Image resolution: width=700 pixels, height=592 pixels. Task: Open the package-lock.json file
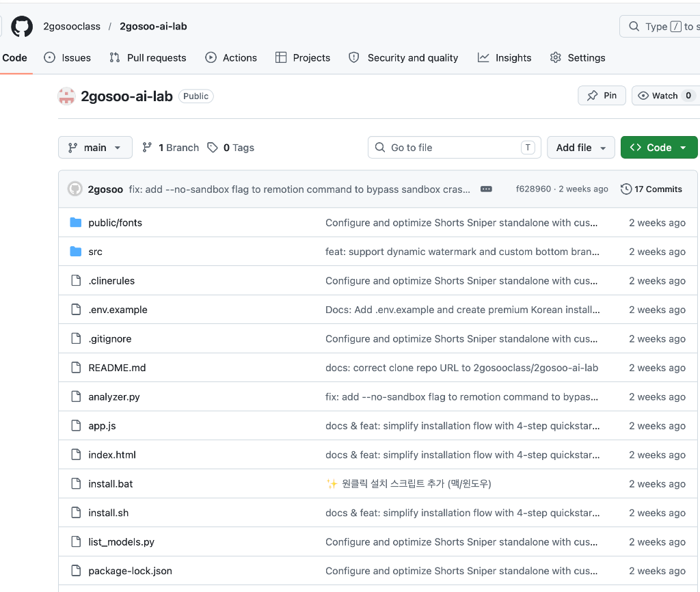pyautogui.click(x=130, y=571)
